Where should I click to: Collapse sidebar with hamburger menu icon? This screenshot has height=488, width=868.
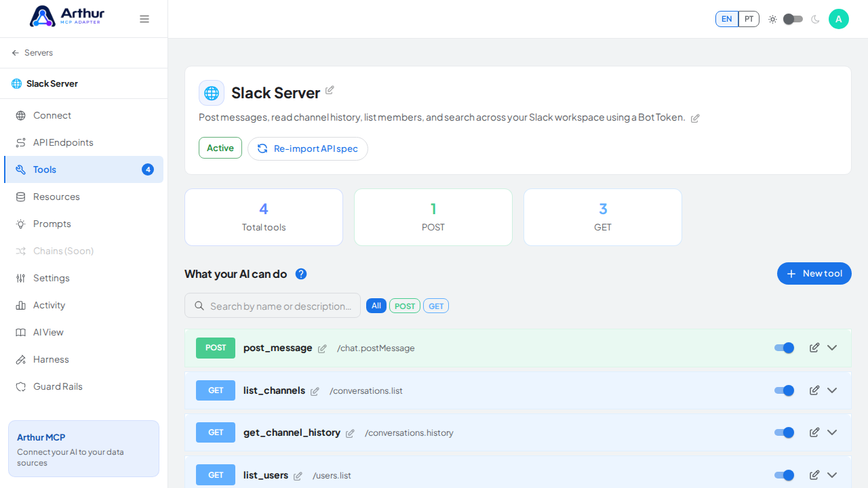click(144, 19)
